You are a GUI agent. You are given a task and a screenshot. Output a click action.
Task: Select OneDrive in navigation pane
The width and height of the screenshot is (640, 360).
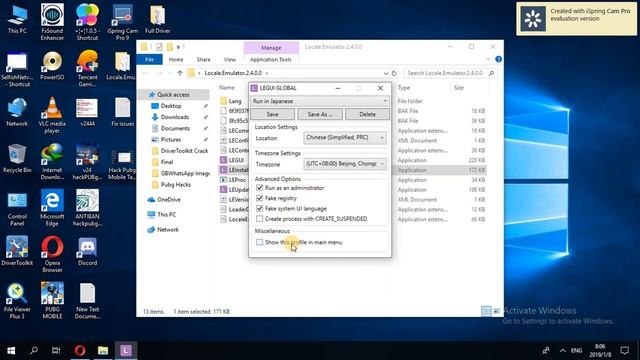point(169,200)
